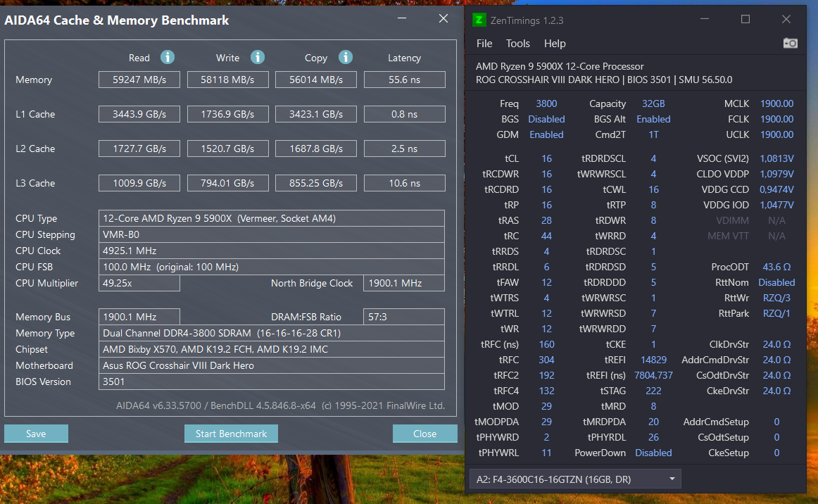Click L1 Cache Copy value 3423.1 GB/s
Viewport: 818px width, 504px height.
tap(316, 114)
